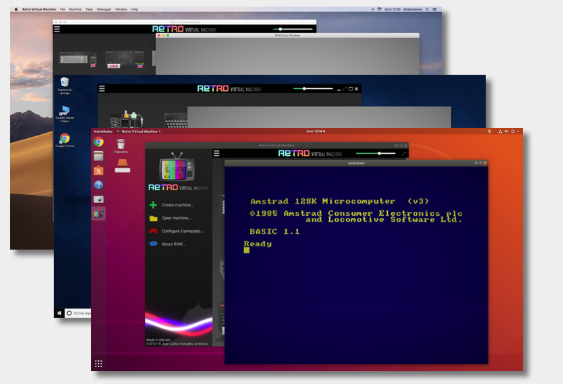Open Parallels Shared Folders on Windows desktop
Image resolution: width=563 pixels, height=384 pixels.
click(x=65, y=114)
